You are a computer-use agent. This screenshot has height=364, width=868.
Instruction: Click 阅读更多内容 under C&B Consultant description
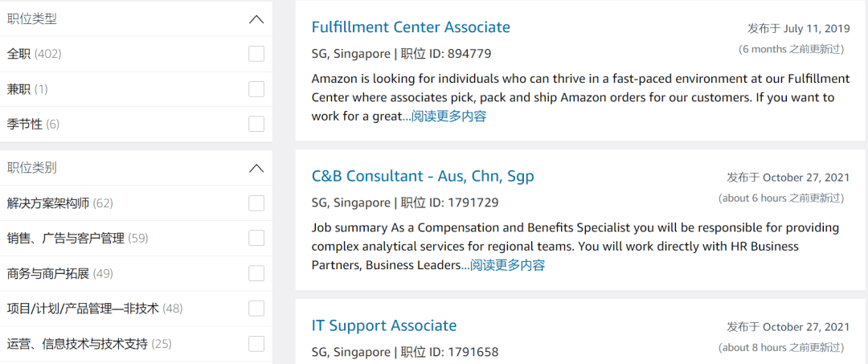coord(507,265)
